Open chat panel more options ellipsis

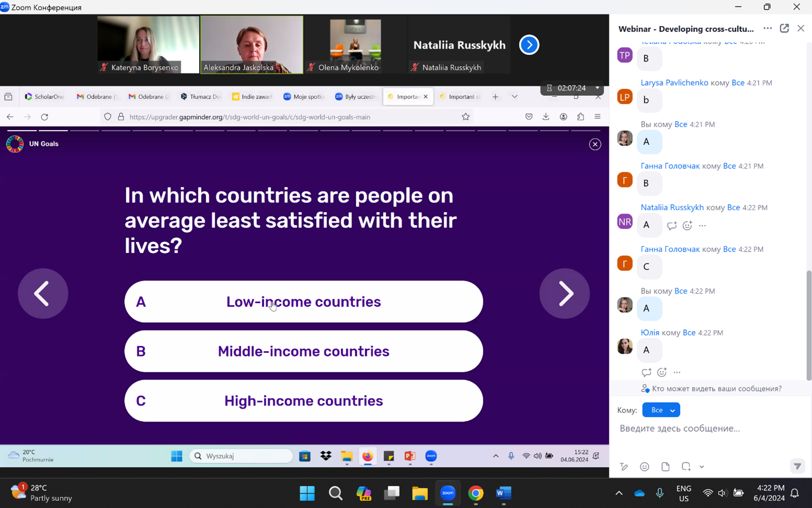point(767,29)
